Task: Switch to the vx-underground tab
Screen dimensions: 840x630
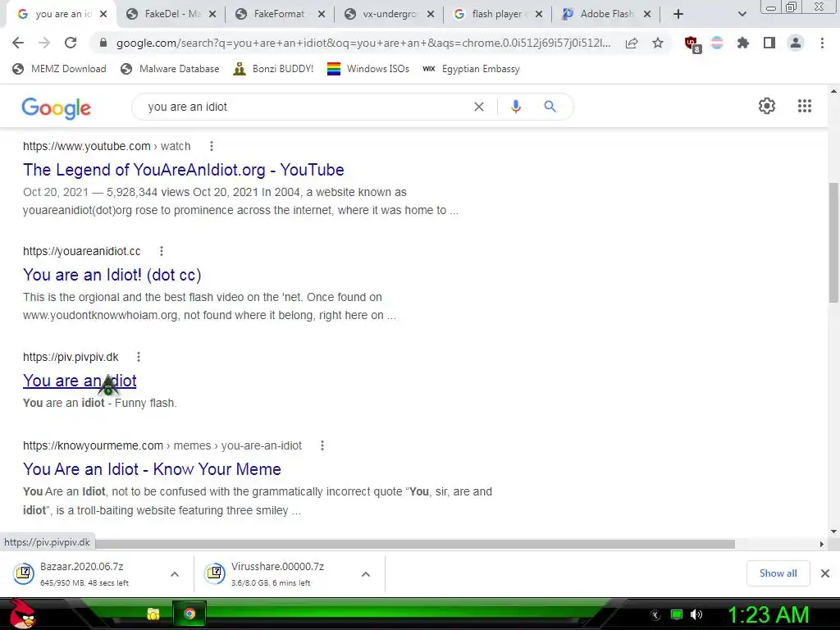Action: pyautogui.click(x=390, y=14)
